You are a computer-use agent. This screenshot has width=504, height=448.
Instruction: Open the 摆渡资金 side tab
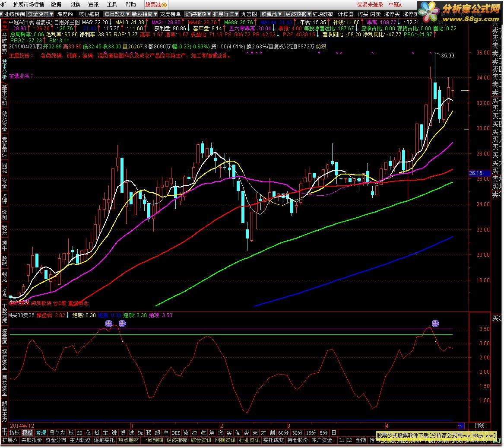click(4, 359)
